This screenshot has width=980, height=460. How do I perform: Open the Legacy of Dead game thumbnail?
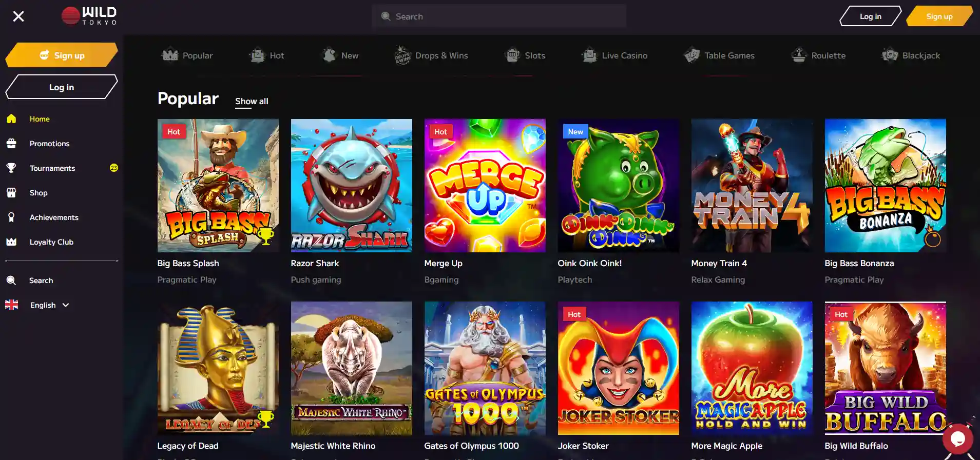pos(218,368)
